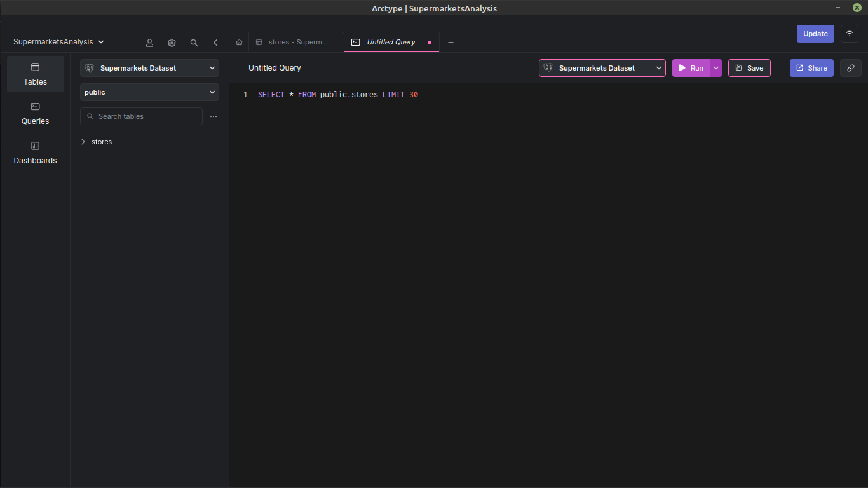
Task: Save the current query
Action: click(749, 68)
